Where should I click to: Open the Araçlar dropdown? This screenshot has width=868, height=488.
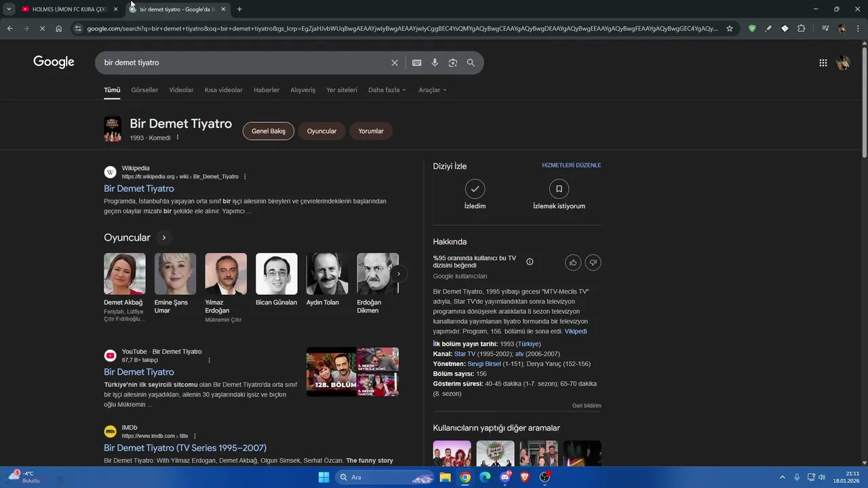pyautogui.click(x=433, y=90)
